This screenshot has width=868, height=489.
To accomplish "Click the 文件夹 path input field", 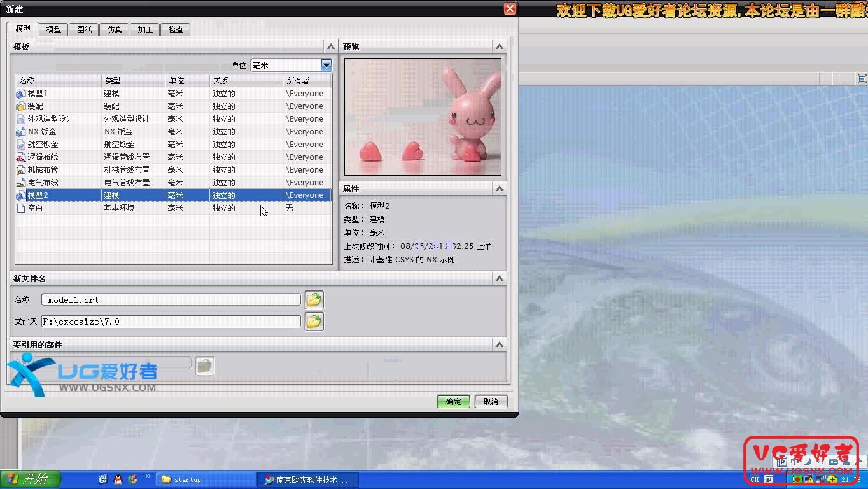I will click(x=171, y=322).
